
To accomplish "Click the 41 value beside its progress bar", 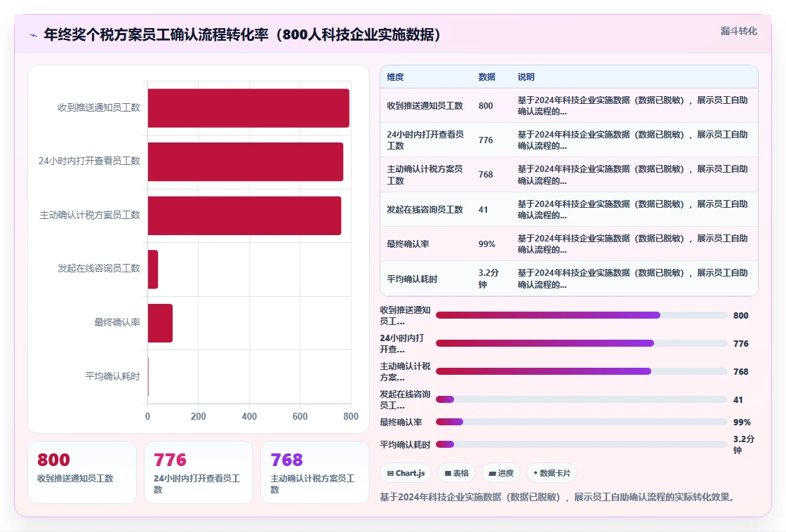I will [x=738, y=399].
